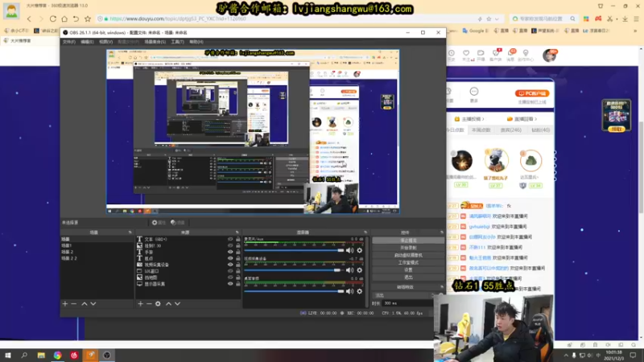The image size is (644, 362).
Task: Click 麦克风/Aux volume slider
Action: (294, 250)
